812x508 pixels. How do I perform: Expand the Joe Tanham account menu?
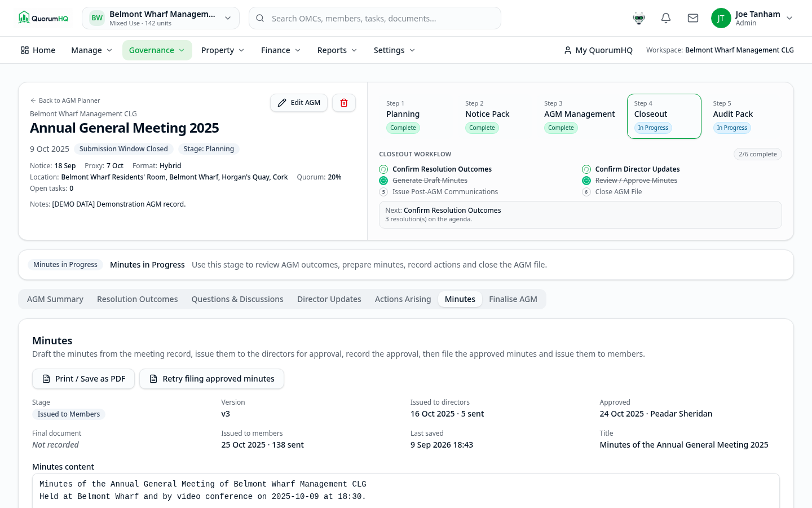752,18
